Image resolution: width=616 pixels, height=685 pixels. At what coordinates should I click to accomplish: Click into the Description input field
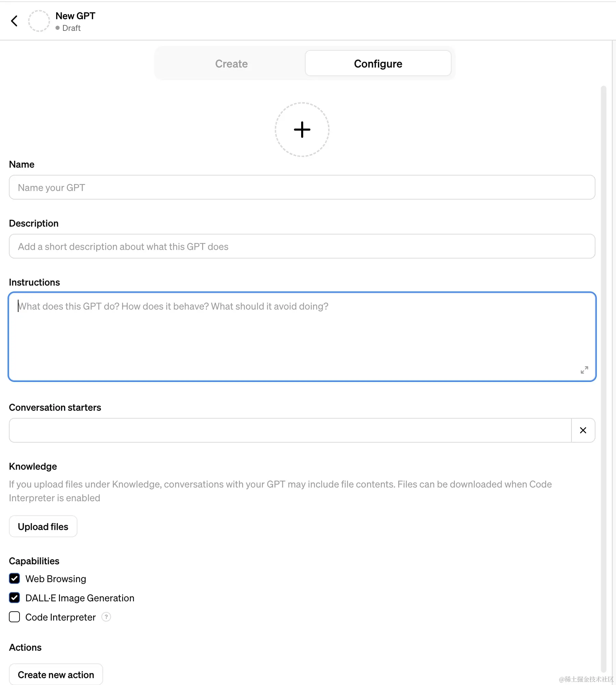tap(301, 247)
